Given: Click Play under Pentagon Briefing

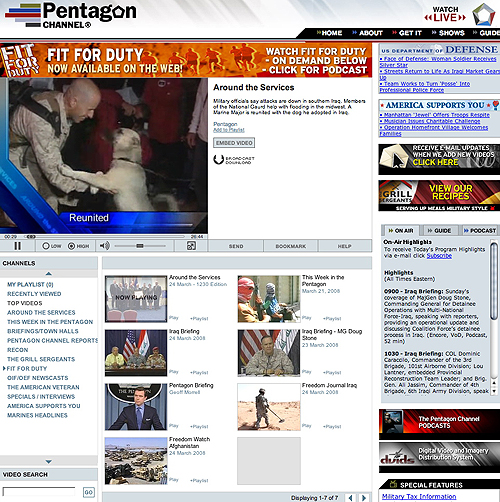Looking at the screenshot, I should click(174, 426).
